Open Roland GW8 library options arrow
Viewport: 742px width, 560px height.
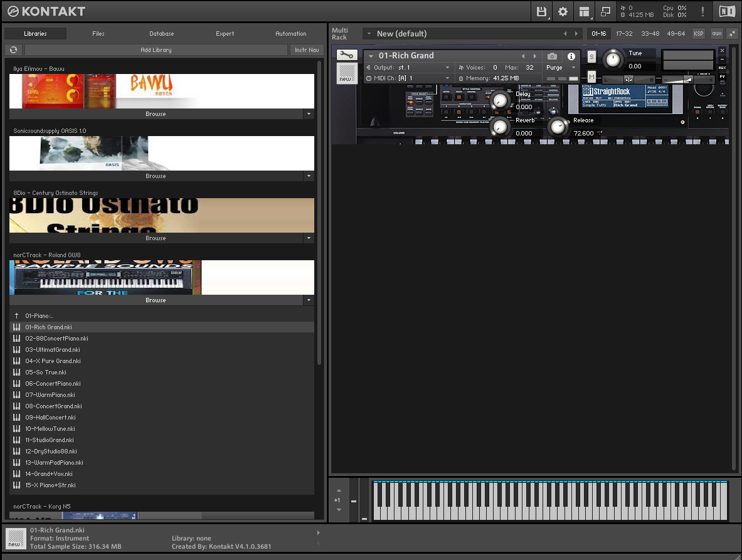[309, 300]
